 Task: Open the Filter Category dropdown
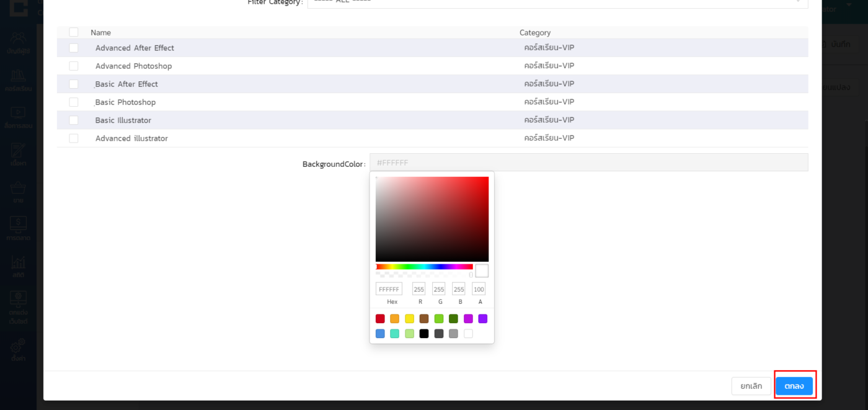[x=557, y=2]
